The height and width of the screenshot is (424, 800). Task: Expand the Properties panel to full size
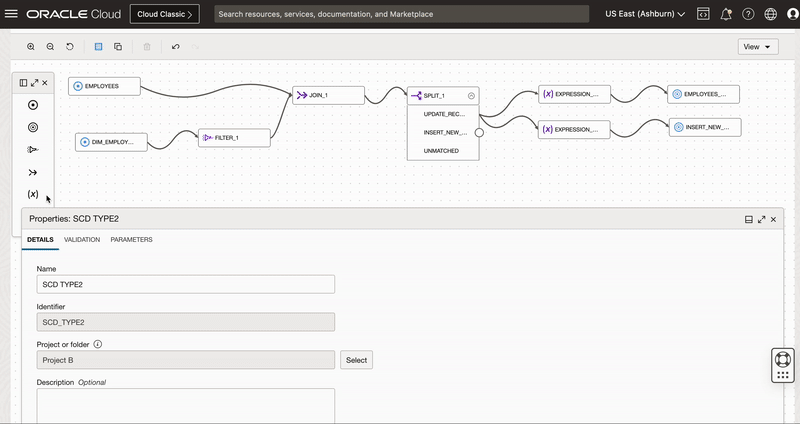point(761,219)
